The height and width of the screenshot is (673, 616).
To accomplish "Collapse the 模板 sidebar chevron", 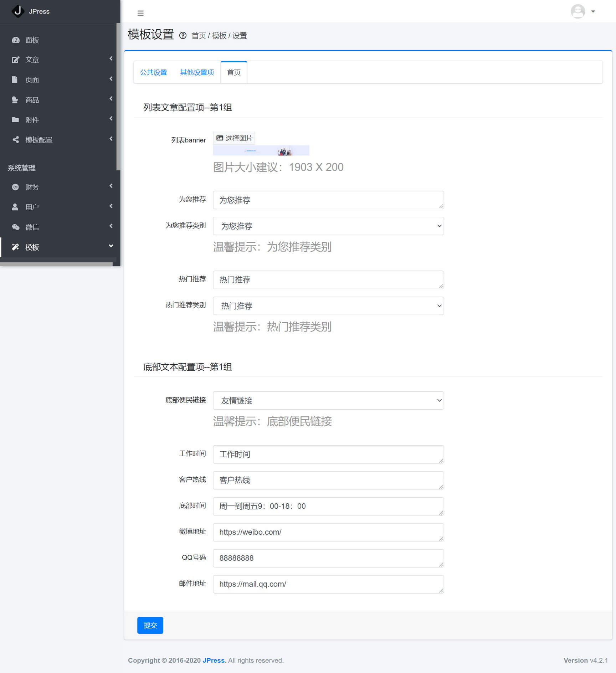I will pyautogui.click(x=111, y=246).
